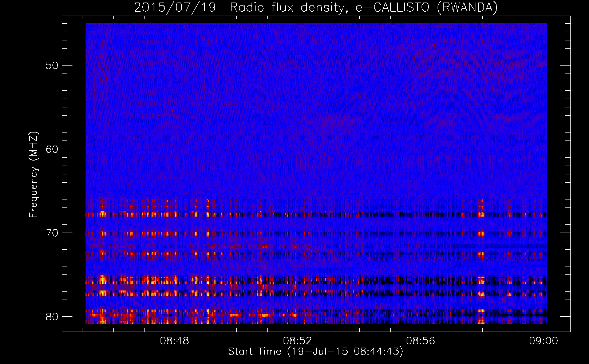Click the "80" frequency tick label
589x364 pixels.
(52, 317)
